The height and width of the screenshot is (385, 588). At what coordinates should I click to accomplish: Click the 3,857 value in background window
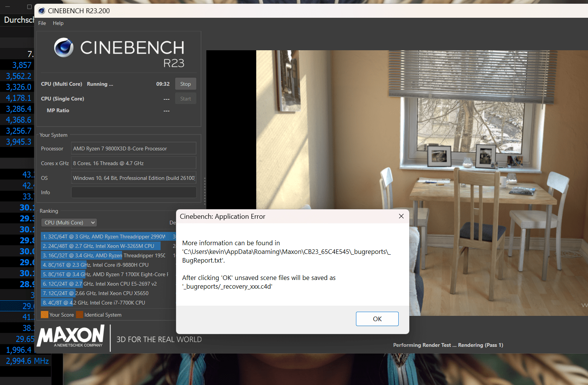click(x=22, y=65)
